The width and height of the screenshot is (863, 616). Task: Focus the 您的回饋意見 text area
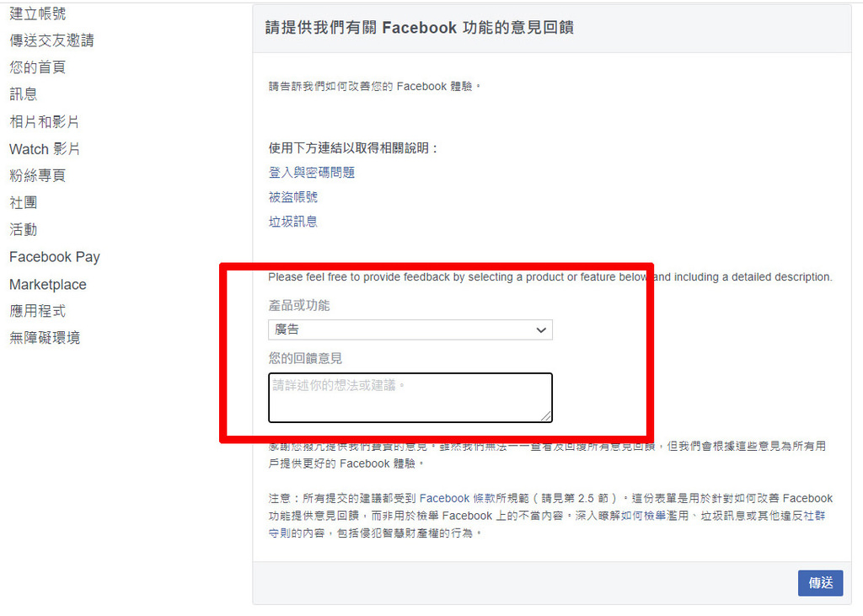[410, 398]
